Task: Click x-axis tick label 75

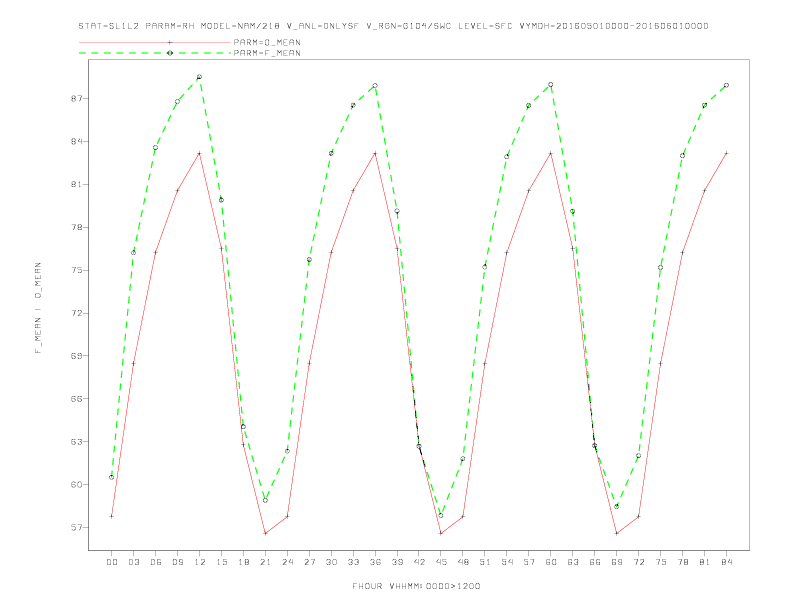Action: tap(661, 562)
